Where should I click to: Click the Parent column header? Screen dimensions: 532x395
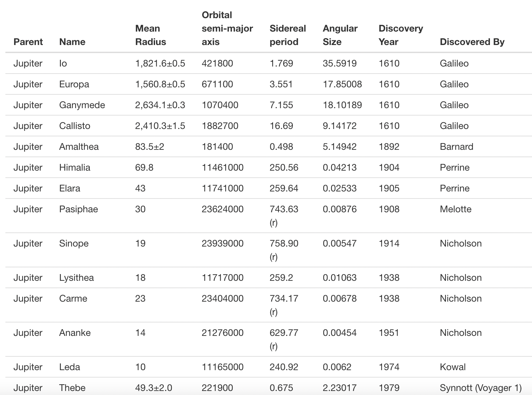pyautogui.click(x=28, y=42)
